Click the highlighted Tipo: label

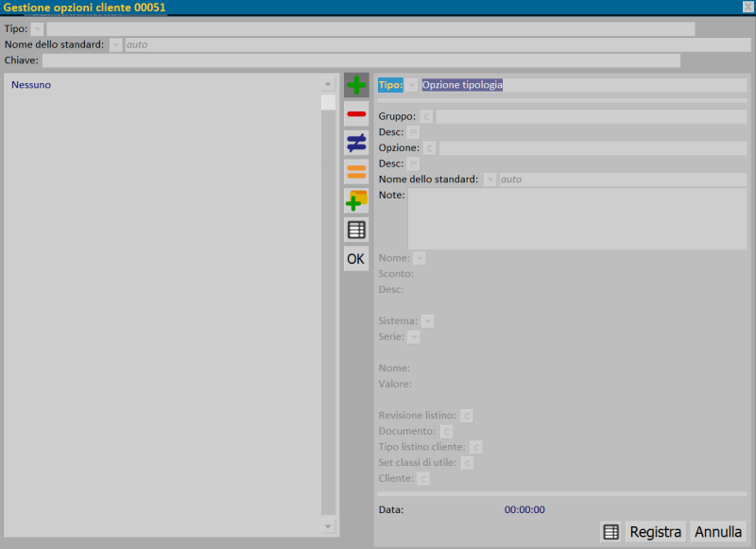tap(390, 85)
